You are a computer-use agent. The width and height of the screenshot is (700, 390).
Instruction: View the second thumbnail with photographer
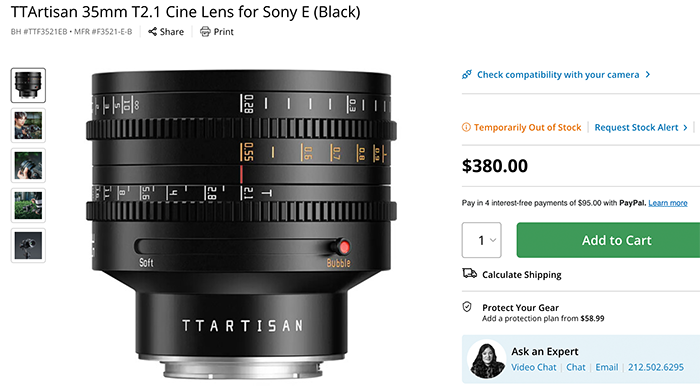28,125
